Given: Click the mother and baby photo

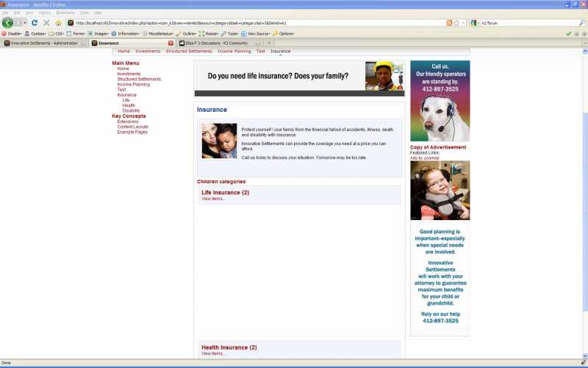Looking at the screenshot, I should 219,141.
